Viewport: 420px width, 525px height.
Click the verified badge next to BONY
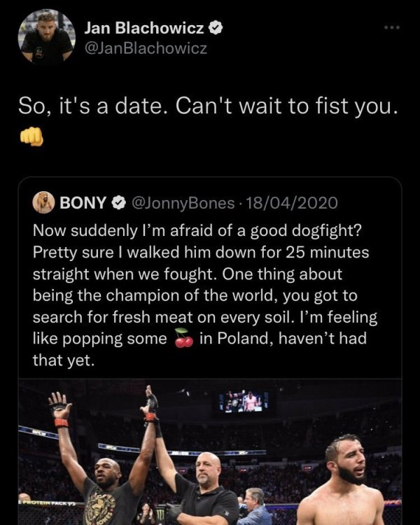tap(118, 202)
